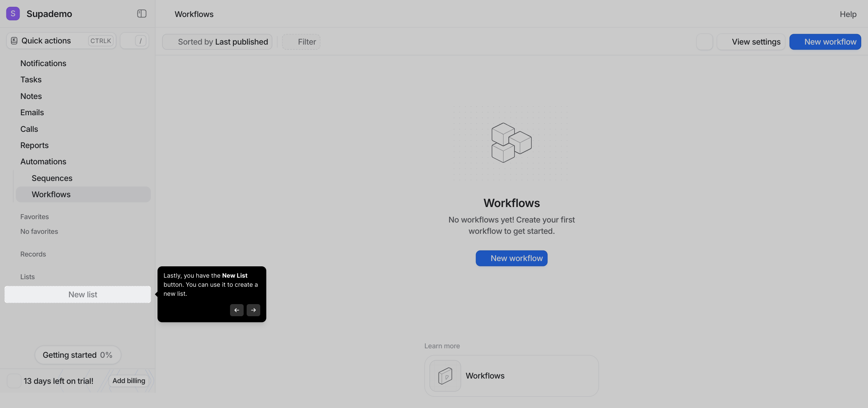Click the slash search shortcut button

(x=135, y=41)
